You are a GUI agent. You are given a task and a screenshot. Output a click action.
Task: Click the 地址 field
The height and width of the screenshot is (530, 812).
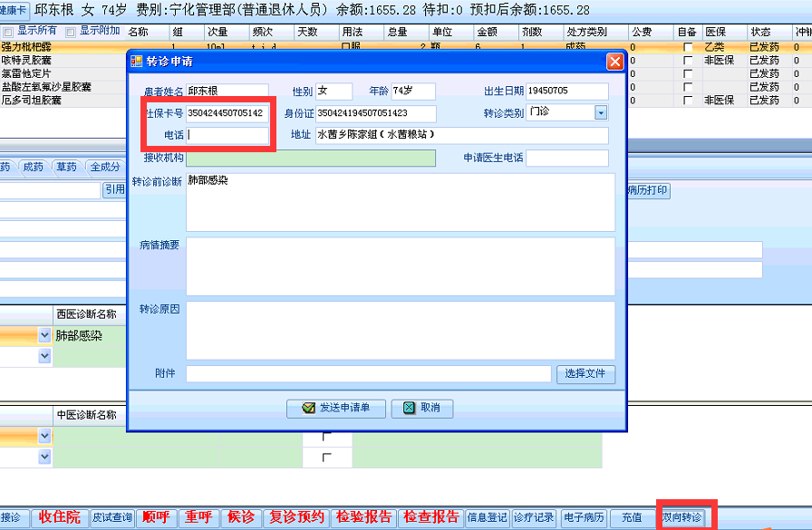pyautogui.click(x=462, y=135)
